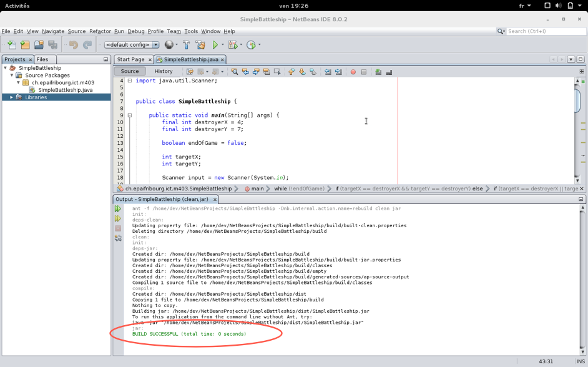Click the Output panel settings icon
Viewport: 588px width, 367px height.
coord(118,238)
